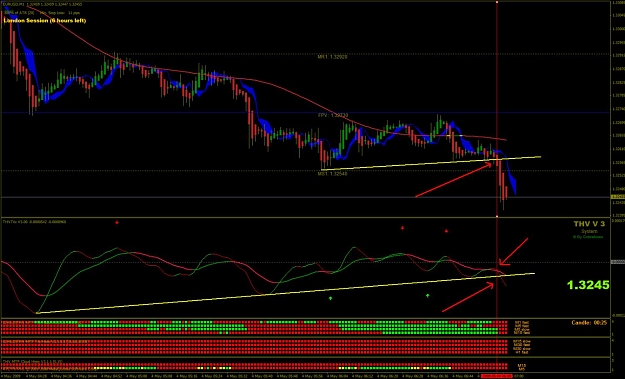Image resolution: width=625 pixels, height=379 pixels.
Task: Select the 'FPV : 1.32733' pivot label
Action: (333, 115)
